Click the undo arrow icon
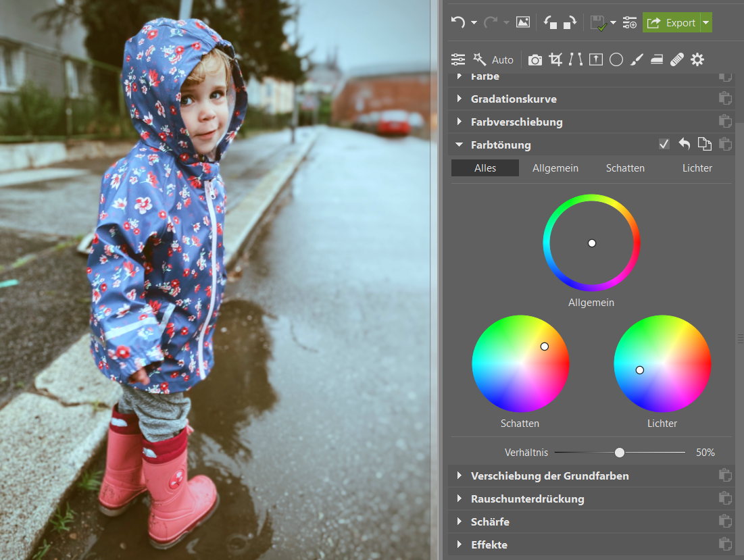Viewport: 744px width, 560px height. 458,22
